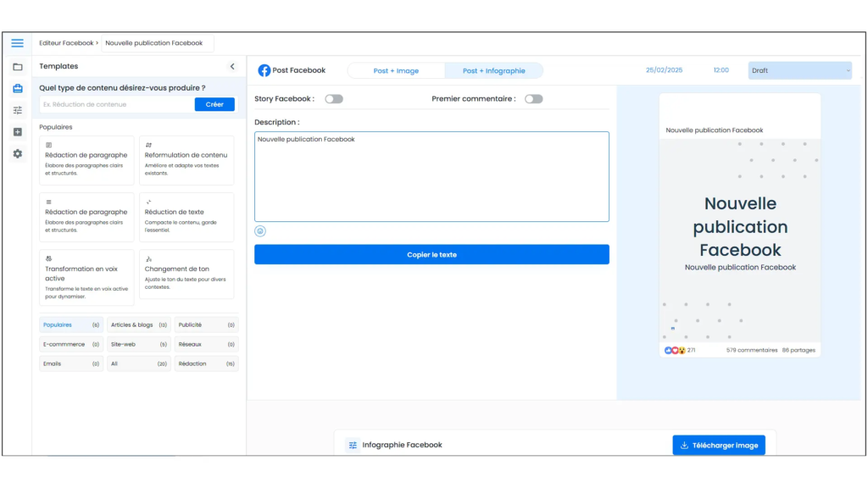Click the reaction emojis in preview

click(x=675, y=350)
